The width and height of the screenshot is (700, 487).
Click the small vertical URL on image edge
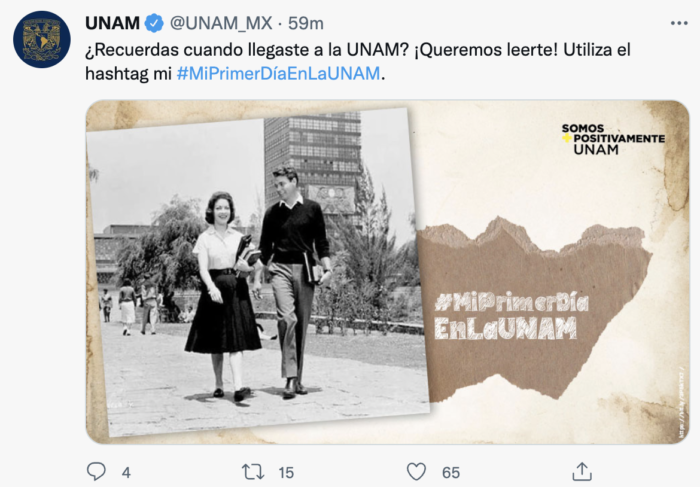pyautogui.click(x=680, y=402)
